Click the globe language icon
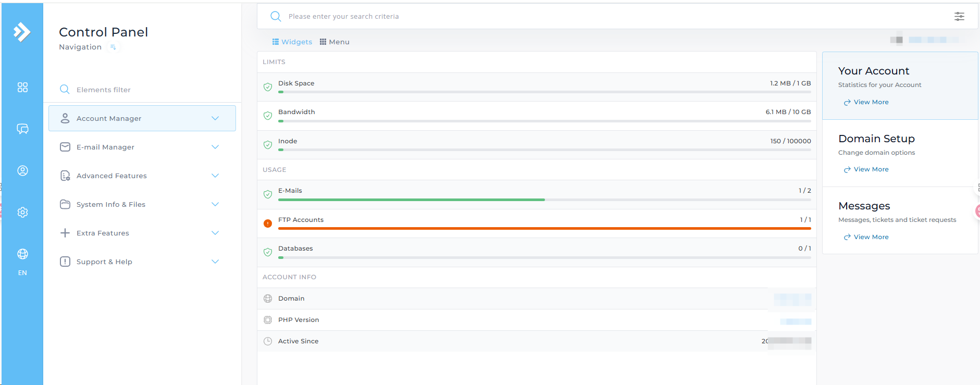This screenshot has height=385, width=980. pyautogui.click(x=22, y=254)
